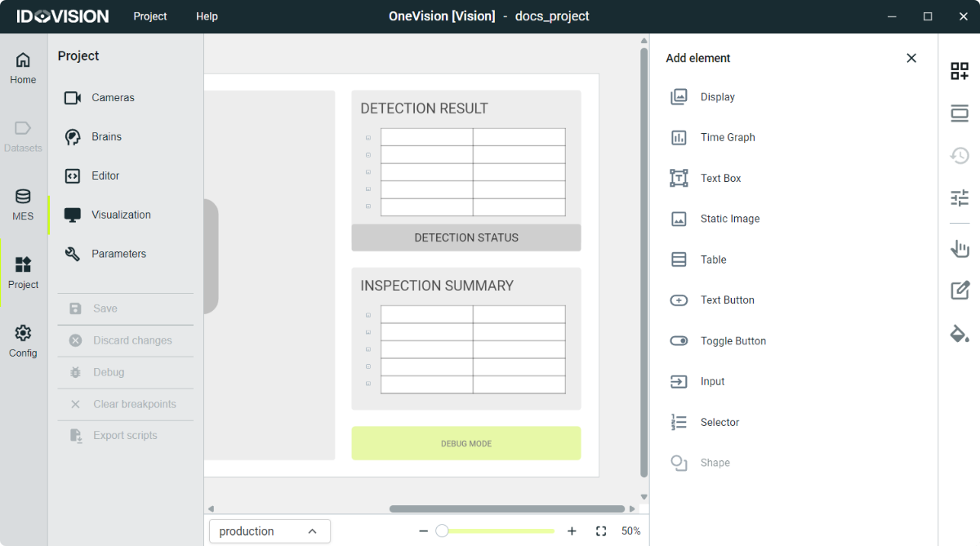980x546 pixels.
Task: Click the DEBUG MODE toggle
Action: point(465,443)
